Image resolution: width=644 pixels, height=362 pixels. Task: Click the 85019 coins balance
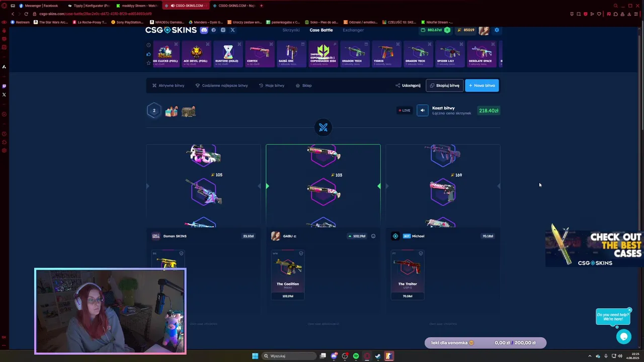coord(465,30)
